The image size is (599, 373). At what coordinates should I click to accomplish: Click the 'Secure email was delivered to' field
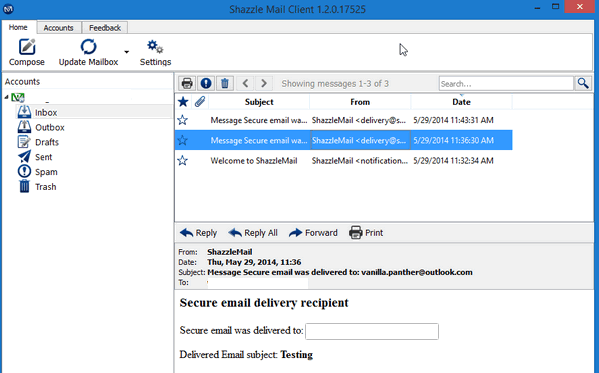[x=372, y=331]
